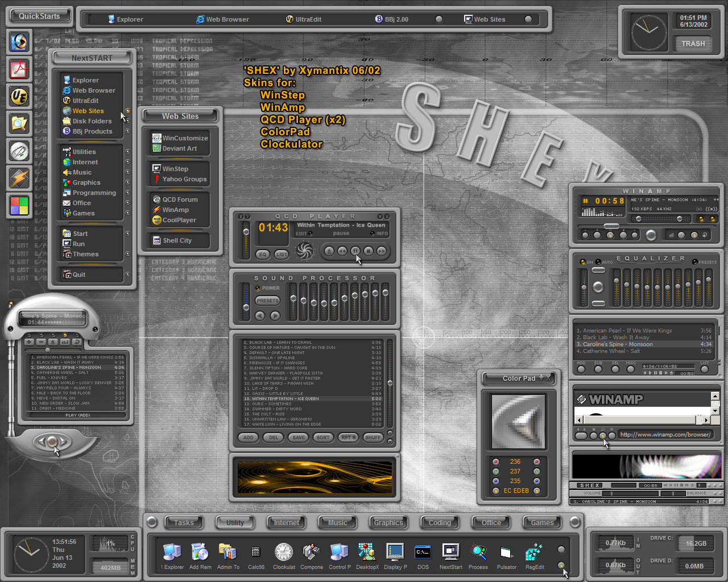Image resolution: width=728 pixels, height=582 pixels.
Task: Click the QCD Player volume slider
Action: [246, 239]
